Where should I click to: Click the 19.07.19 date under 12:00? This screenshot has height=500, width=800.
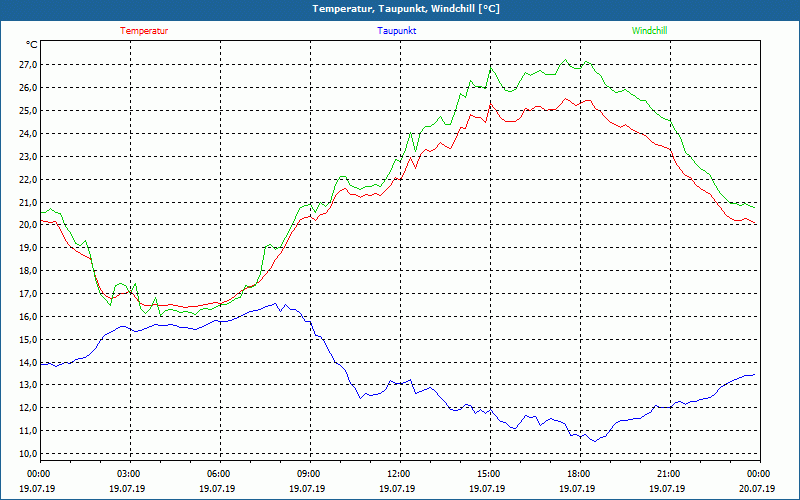(x=397, y=488)
